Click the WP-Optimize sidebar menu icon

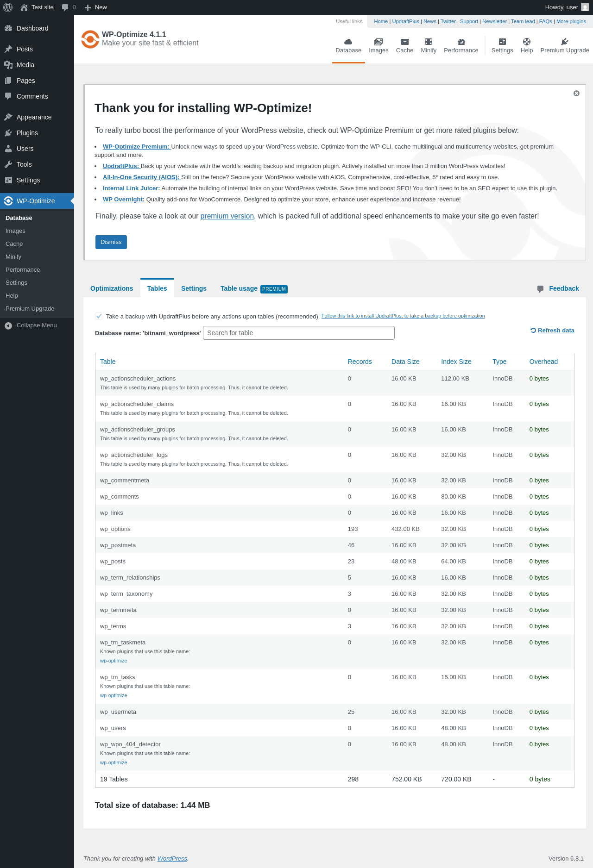tap(8, 201)
